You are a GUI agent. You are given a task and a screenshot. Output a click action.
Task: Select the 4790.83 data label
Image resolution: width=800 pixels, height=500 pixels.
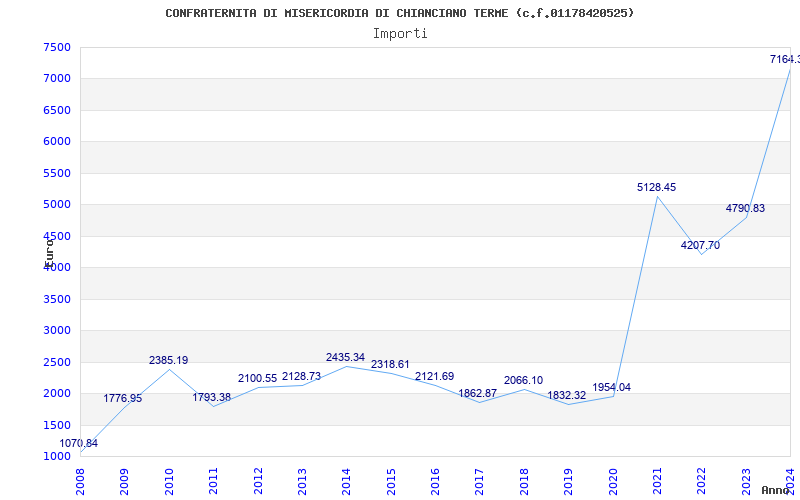745,208
